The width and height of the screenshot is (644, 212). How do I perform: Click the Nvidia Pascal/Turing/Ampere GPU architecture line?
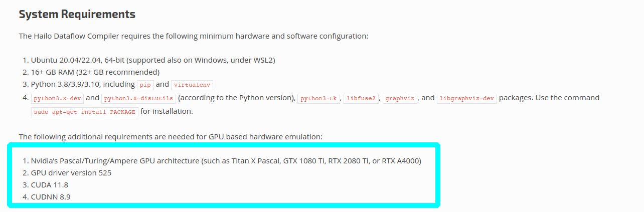[x=226, y=161]
